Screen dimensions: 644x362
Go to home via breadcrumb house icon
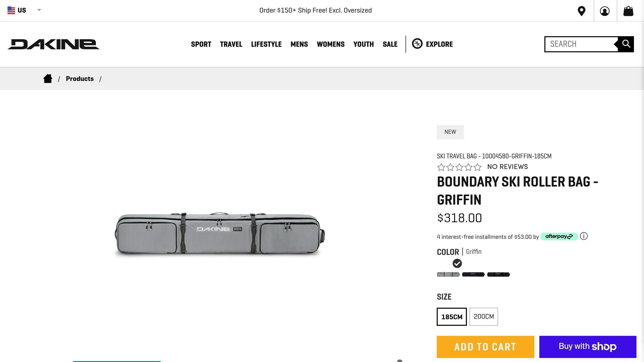48,79
